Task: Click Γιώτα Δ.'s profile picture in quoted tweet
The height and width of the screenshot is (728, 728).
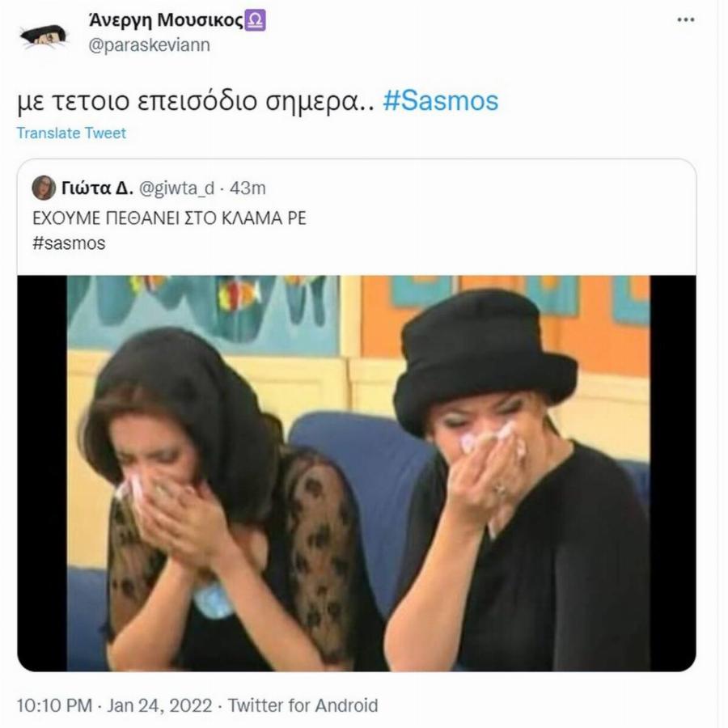Action: [45, 186]
